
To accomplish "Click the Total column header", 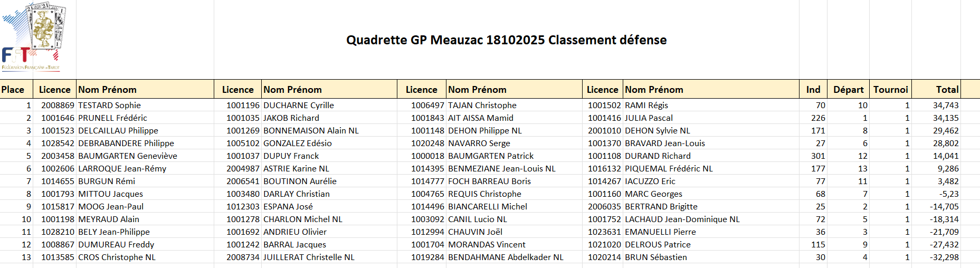I will point(947,90).
